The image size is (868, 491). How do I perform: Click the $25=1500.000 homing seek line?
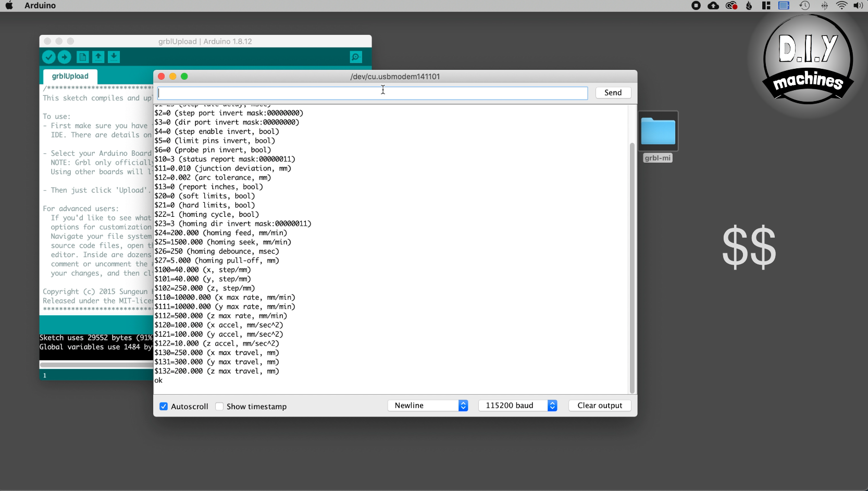(x=223, y=242)
